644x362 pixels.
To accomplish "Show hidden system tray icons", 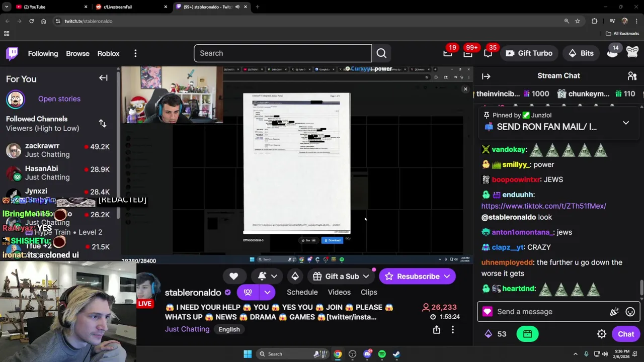I will [x=576, y=354].
